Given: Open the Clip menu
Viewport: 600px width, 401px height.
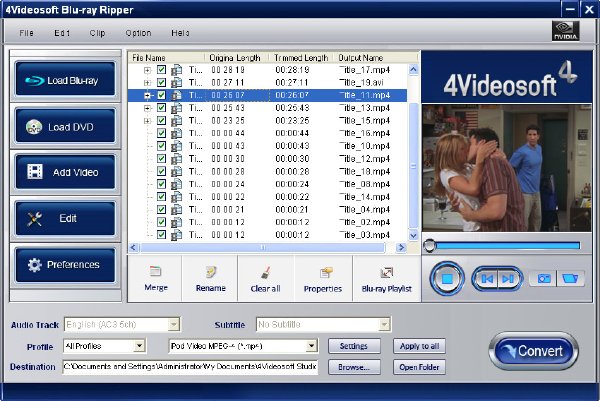Looking at the screenshot, I should point(97,33).
